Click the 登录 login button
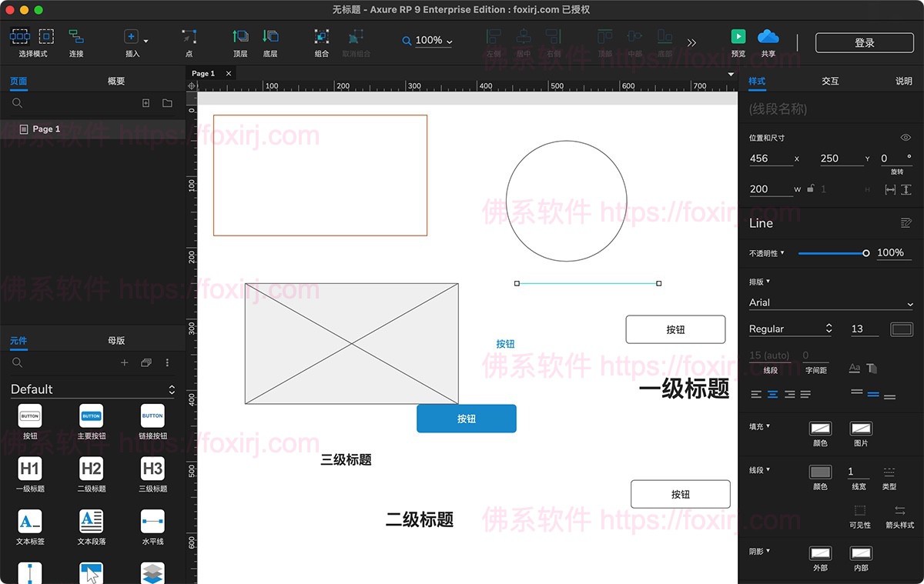Screen dimensions: 924x584 864,42
